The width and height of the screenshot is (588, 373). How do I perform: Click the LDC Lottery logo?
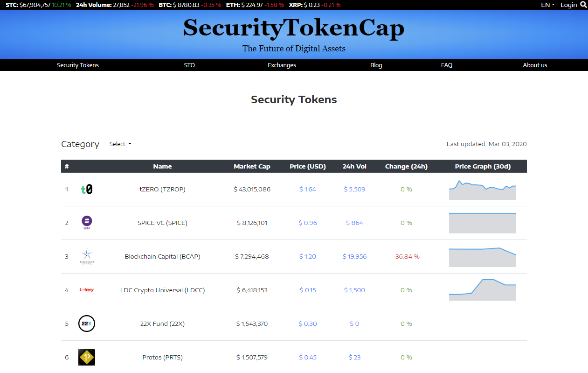(87, 290)
